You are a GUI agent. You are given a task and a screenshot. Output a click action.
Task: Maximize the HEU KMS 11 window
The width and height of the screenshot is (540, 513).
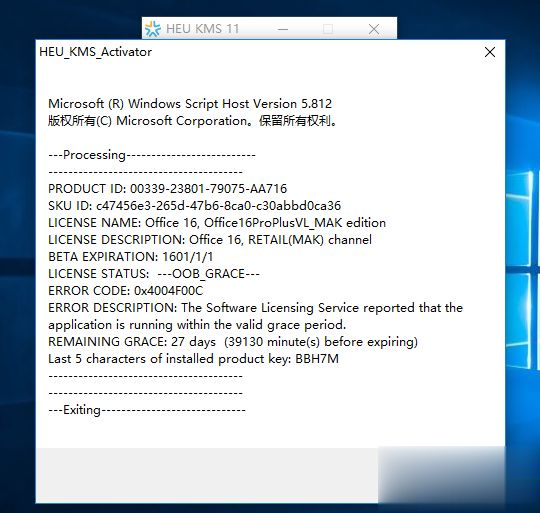coord(328,29)
